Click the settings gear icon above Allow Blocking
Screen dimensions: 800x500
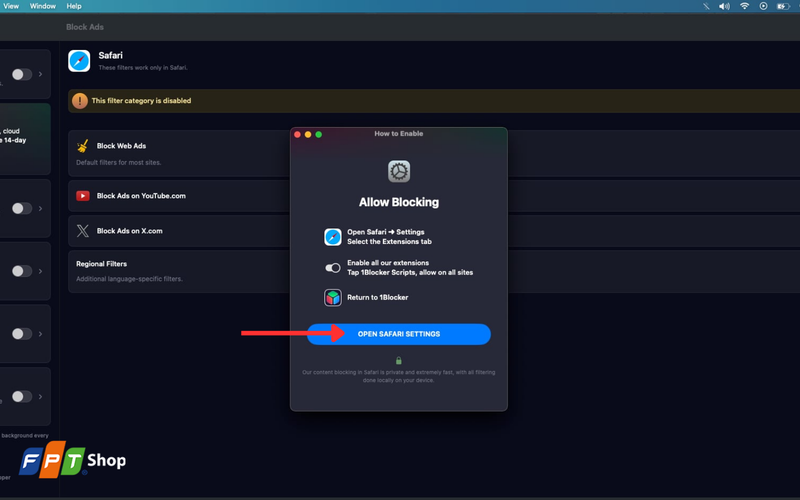(399, 171)
